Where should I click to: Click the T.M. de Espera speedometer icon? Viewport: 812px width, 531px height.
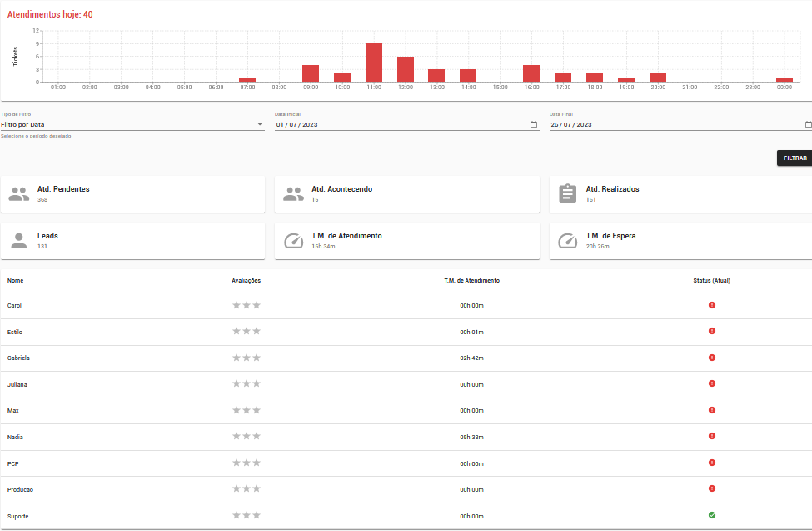[x=568, y=241]
